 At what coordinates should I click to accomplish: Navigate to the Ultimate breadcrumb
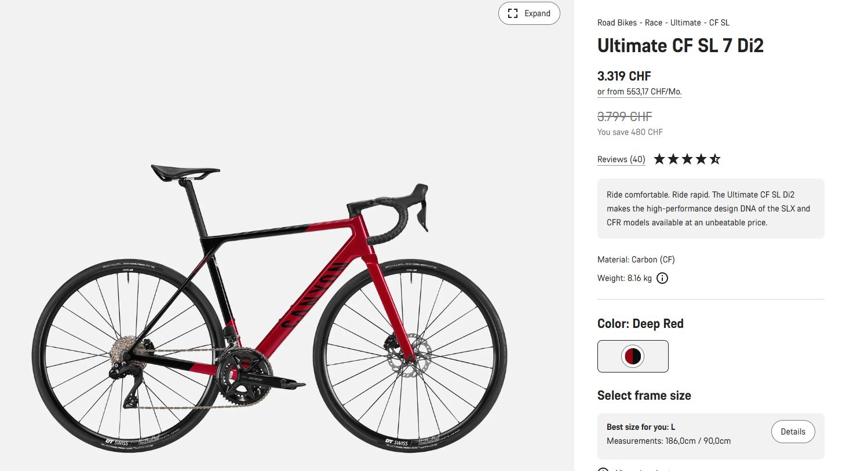685,23
